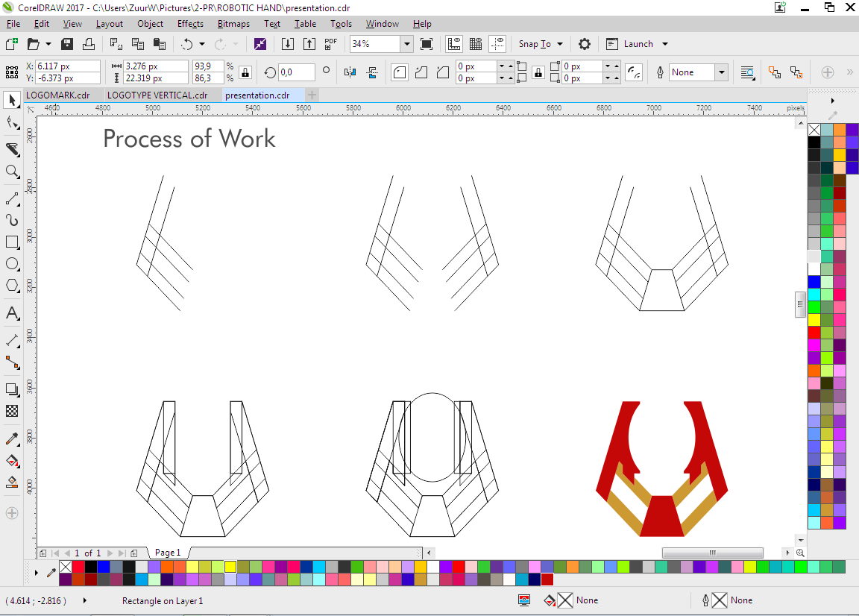Expand the Open file dropdown arrow
The image size is (859, 616).
(x=48, y=44)
